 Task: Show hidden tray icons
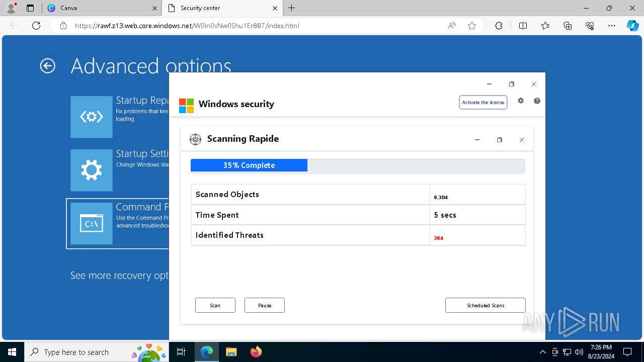point(542,352)
